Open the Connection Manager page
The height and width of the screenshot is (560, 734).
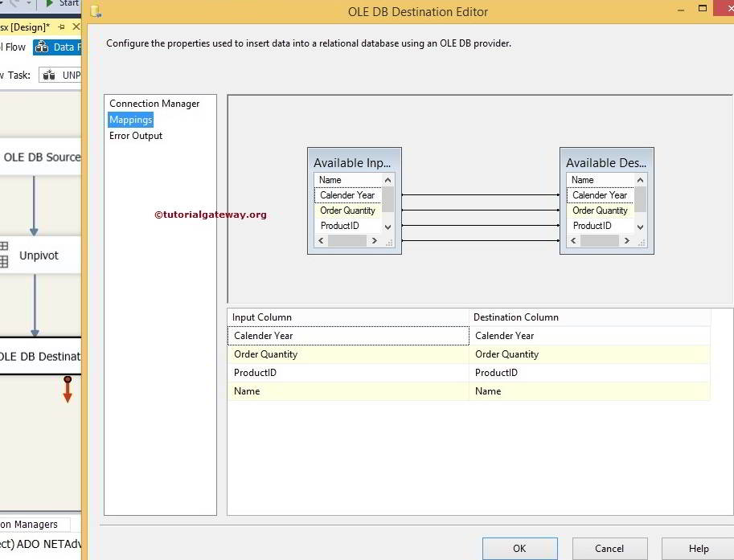pyautogui.click(x=154, y=104)
